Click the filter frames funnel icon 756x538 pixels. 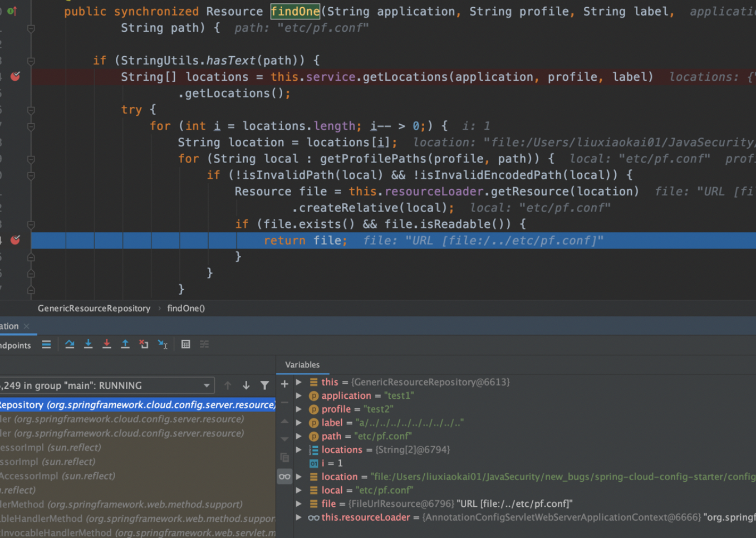click(x=265, y=385)
